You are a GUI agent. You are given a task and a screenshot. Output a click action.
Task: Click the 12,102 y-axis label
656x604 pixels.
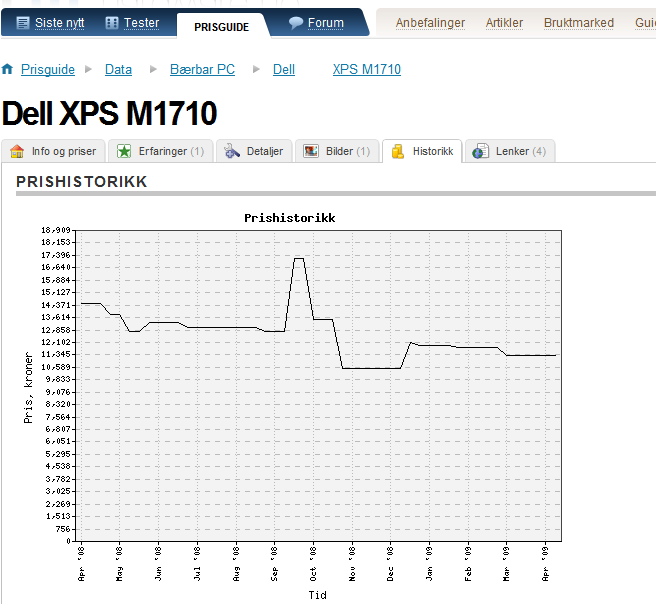56,342
